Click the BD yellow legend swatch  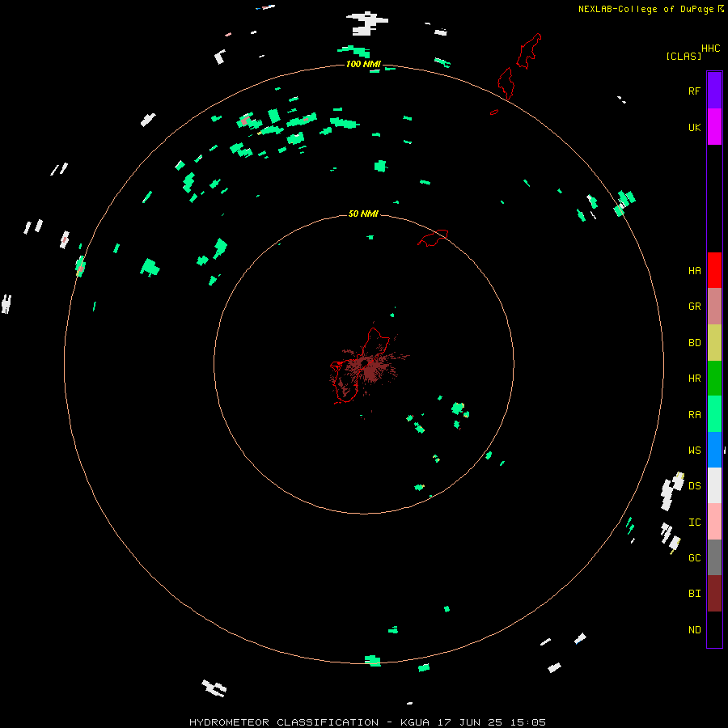[x=714, y=342]
